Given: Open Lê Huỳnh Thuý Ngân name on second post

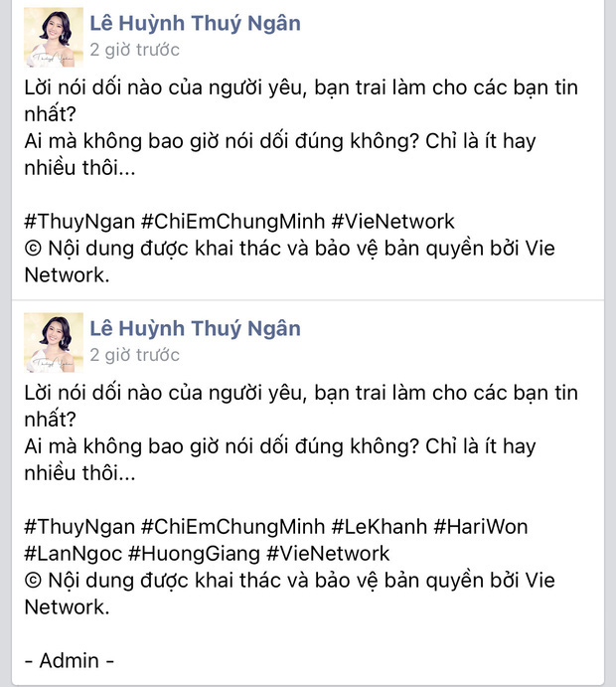Looking at the screenshot, I should (x=196, y=329).
